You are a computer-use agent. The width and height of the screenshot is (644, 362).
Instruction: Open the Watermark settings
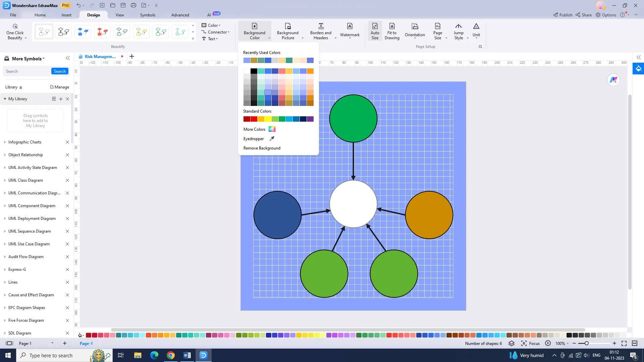(x=350, y=31)
